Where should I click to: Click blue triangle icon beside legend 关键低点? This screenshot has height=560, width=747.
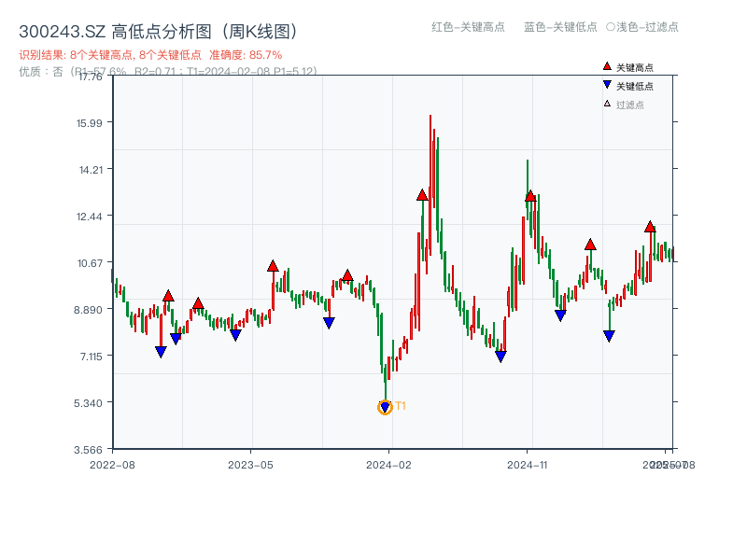click(607, 85)
